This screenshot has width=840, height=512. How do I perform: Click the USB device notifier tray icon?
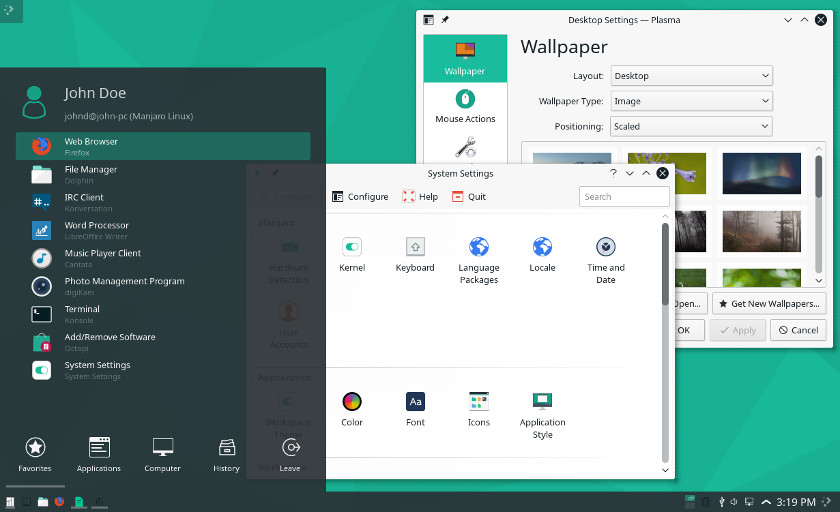click(x=721, y=502)
